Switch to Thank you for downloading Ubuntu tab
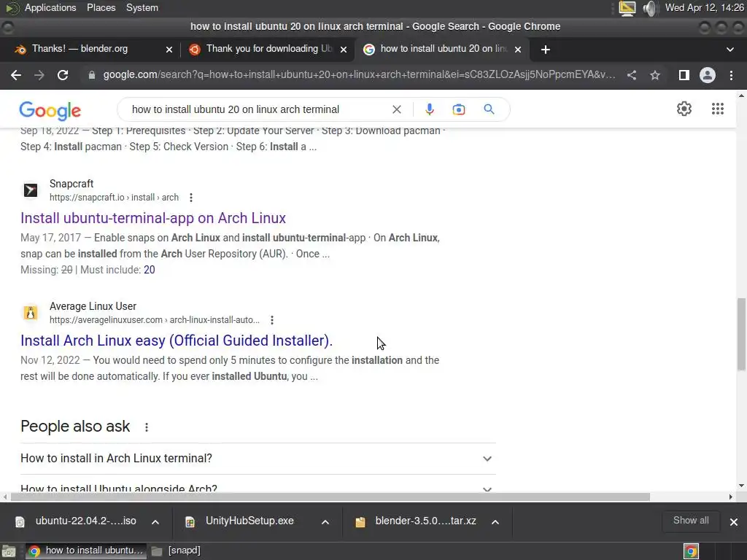The image size is (747, 560). click(x=267, y=49)
